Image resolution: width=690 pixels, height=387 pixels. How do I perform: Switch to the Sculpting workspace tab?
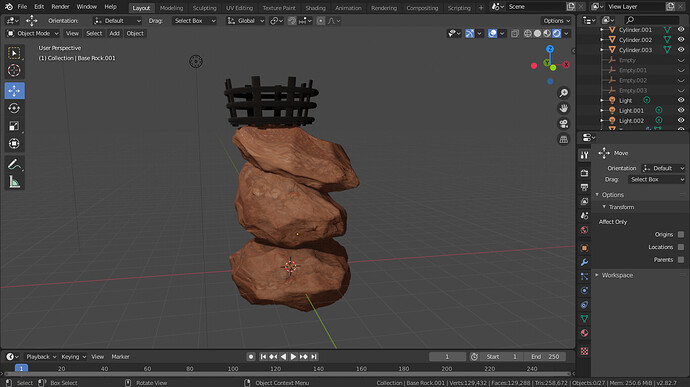point(204,8)
